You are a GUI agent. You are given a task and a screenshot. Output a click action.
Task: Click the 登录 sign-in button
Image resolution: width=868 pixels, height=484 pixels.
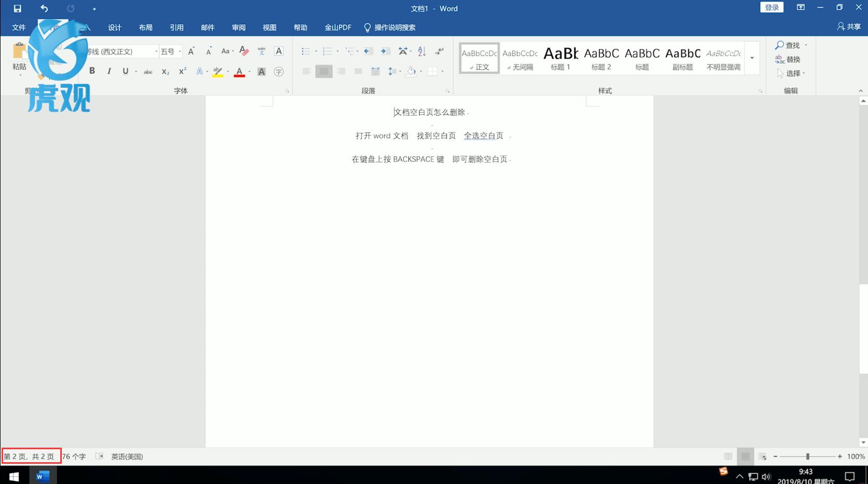[772, 7]
